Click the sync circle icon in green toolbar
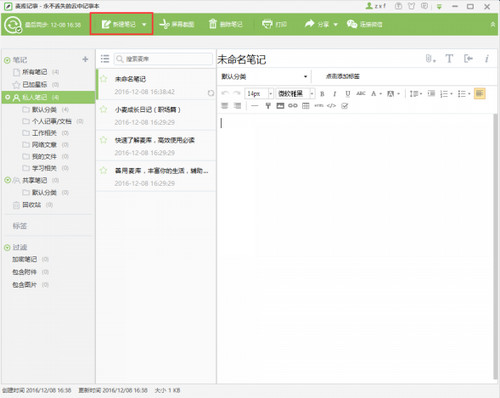Viewport: 500px width, 398px height. 13,25
